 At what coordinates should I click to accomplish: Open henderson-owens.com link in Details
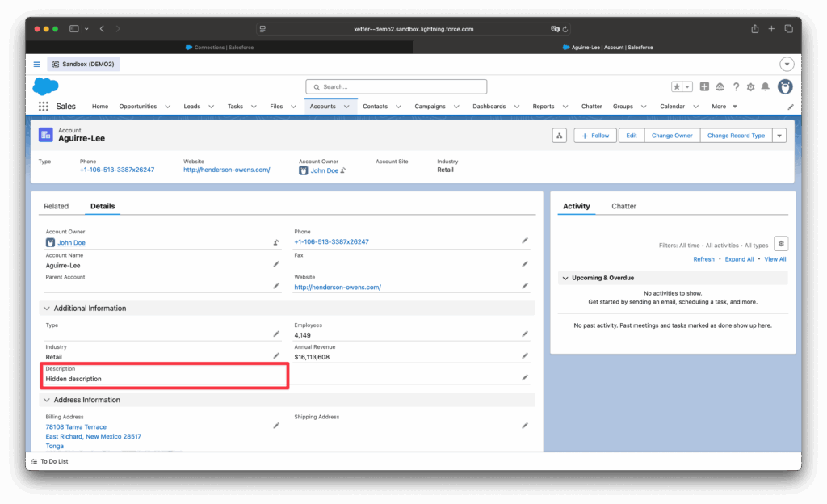pos(338,288)
